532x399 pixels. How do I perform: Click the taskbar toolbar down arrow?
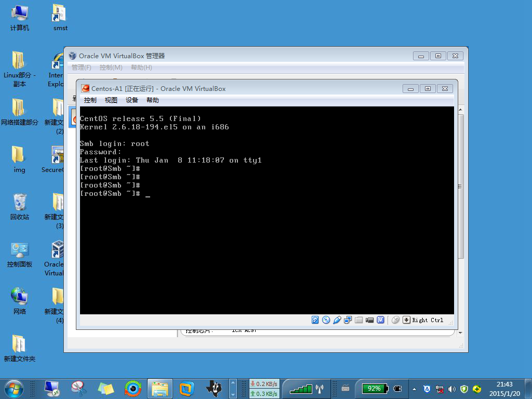pos(233,395)
